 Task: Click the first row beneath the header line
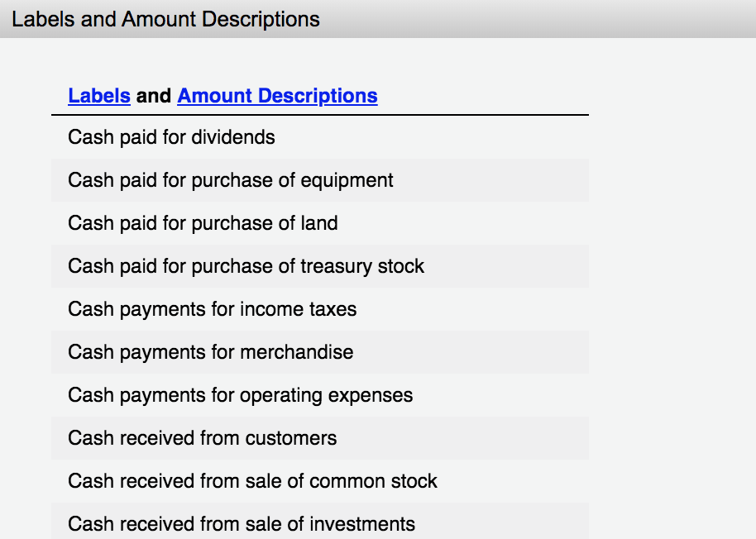pos(170,137)
